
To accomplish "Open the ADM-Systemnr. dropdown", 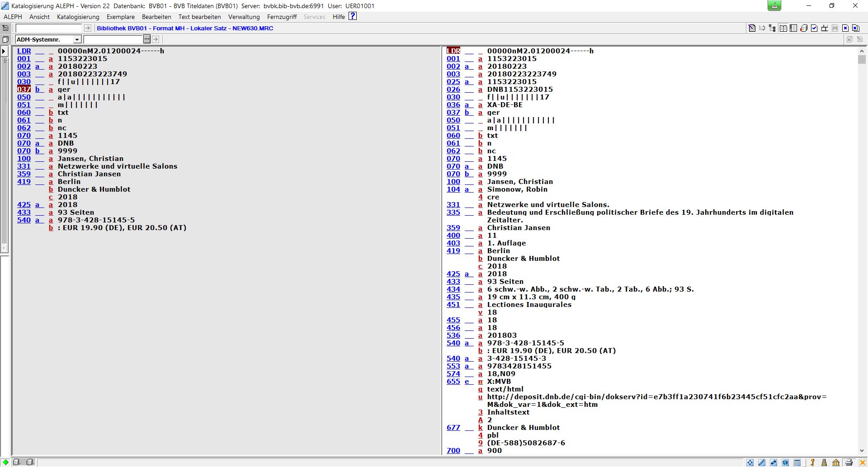I will pos(77,40).
